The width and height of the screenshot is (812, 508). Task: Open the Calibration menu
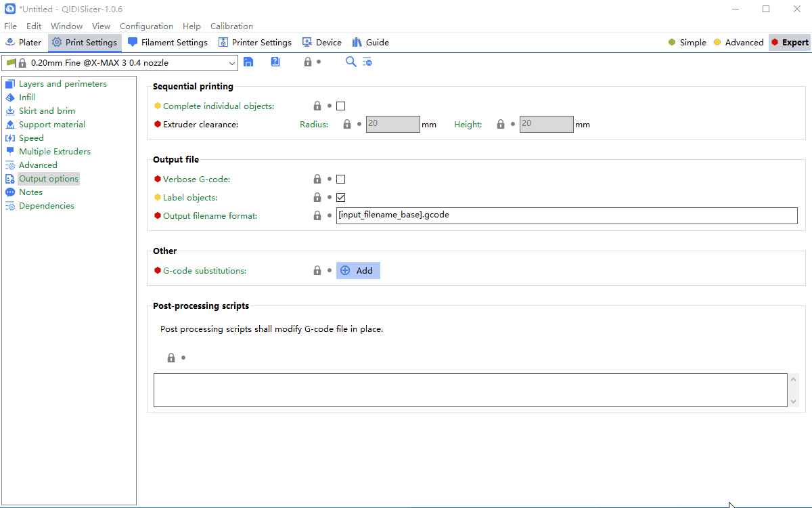(231, 26)
